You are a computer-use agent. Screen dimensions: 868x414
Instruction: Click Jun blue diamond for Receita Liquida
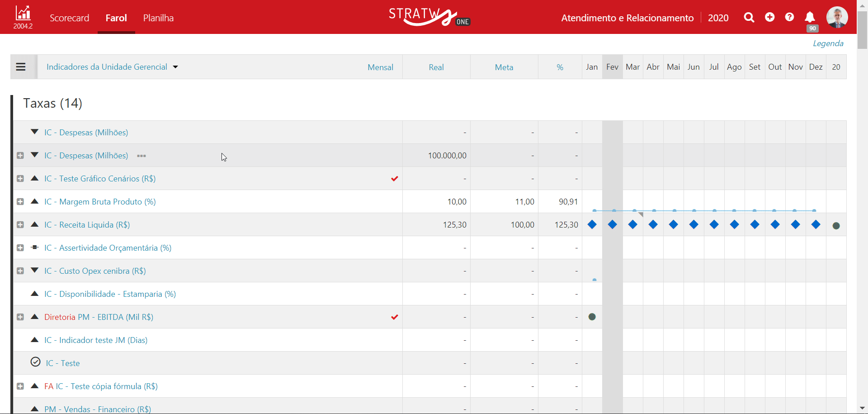pos(694,224)
